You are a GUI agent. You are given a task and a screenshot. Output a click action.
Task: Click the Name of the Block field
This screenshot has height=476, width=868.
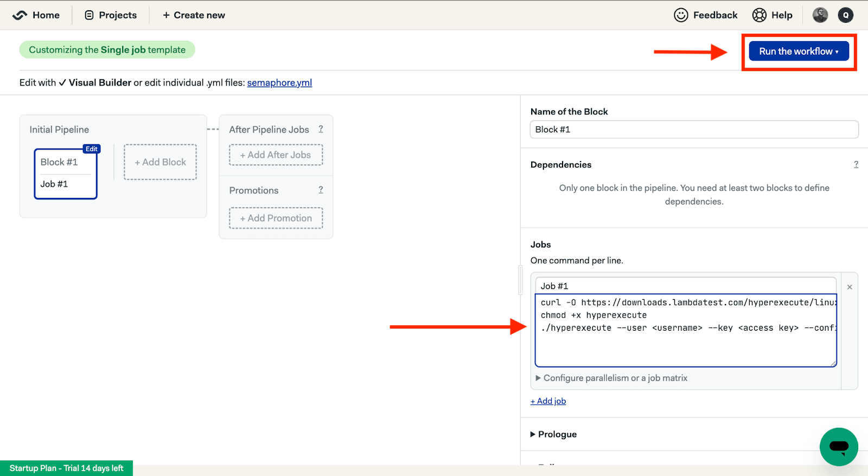point(694,130)
